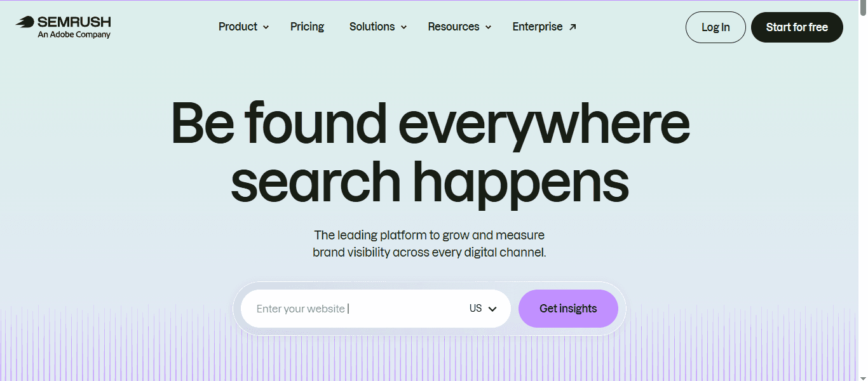The width and height of the screenshot is (868, 381).
Task: Click the SEMRUSH wordmark text
Action: point(74,22)
